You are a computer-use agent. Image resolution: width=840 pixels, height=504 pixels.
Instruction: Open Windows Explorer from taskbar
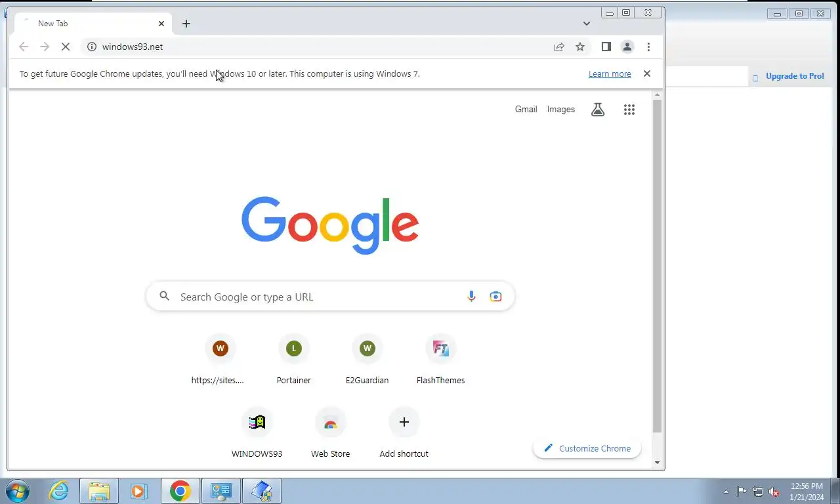[99, 491]
